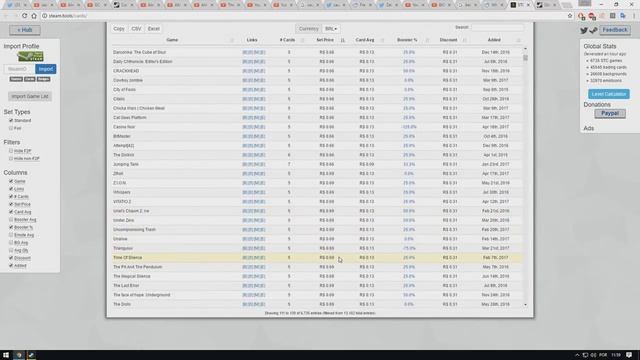Screen dimensions: 640x360
Task: Toggle Added column checkbox
Action: [x=11, y=266]
